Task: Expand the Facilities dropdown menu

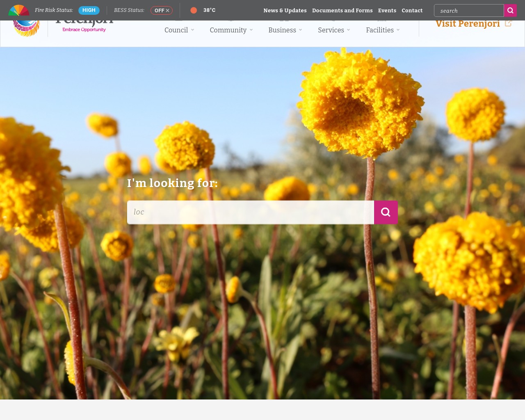Action: (x=383, y=30)
